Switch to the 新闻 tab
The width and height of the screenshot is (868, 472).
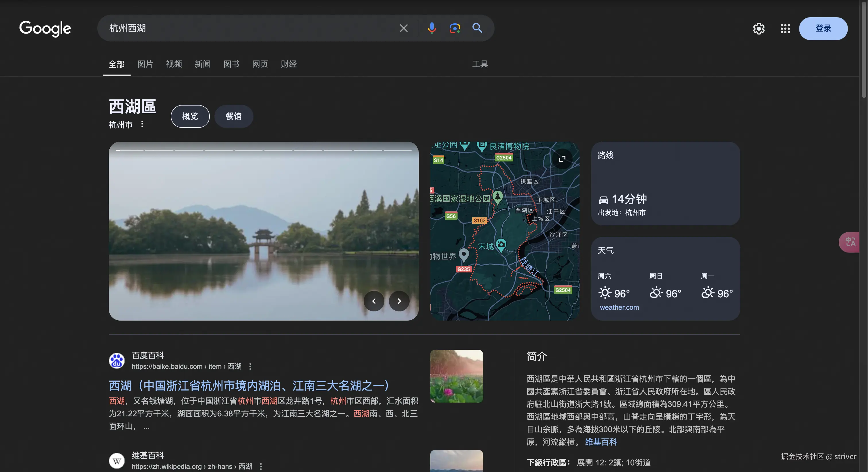tap(203, 64)
